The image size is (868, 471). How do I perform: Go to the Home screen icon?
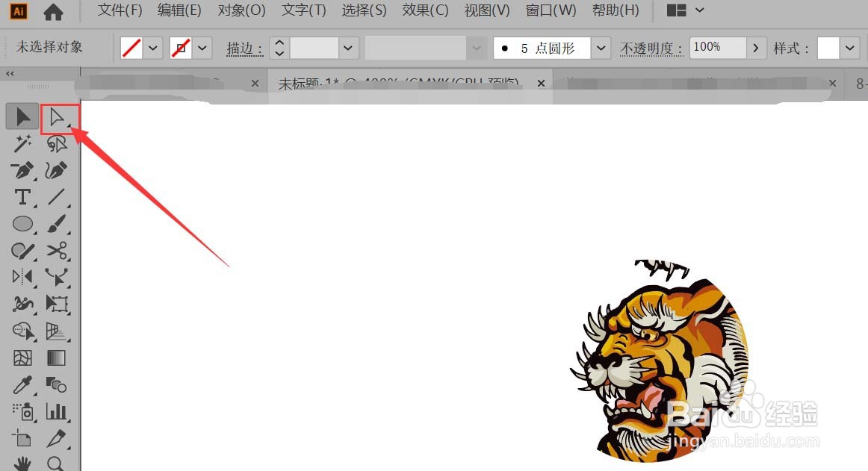click(x=53, y=12)
